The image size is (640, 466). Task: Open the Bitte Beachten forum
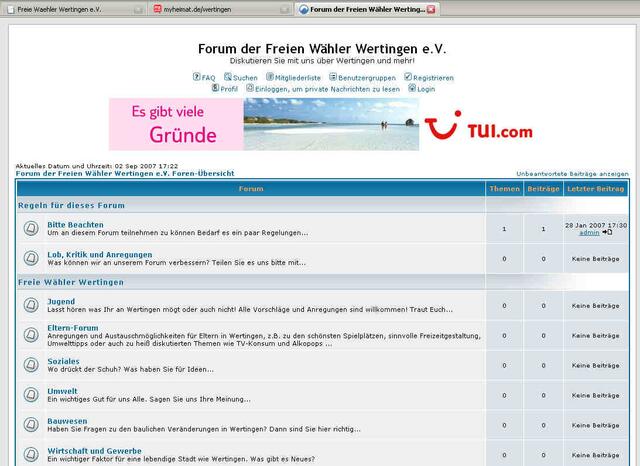point(75,224)
